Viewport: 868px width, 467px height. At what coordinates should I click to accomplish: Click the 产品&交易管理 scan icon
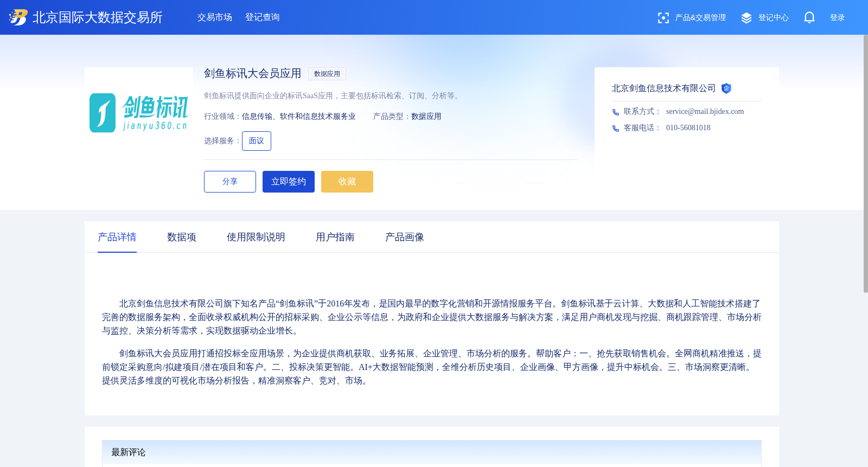click(663, 18)
